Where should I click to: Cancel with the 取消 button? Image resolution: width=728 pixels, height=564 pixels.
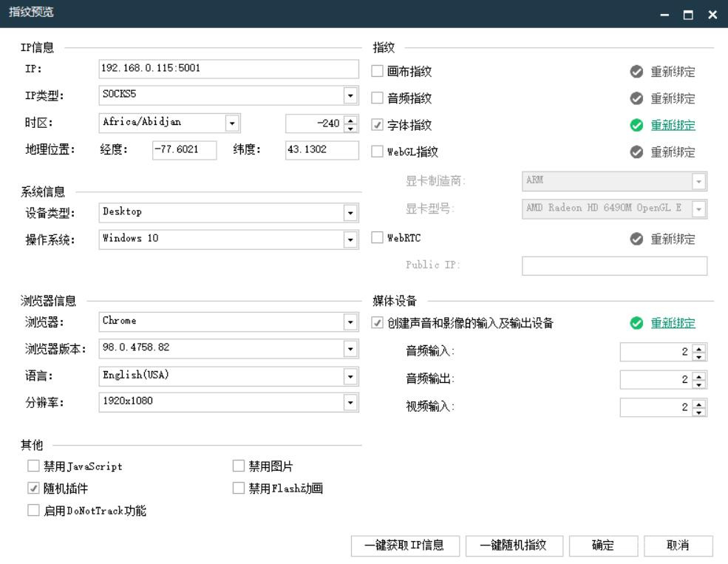pos(678,546)
